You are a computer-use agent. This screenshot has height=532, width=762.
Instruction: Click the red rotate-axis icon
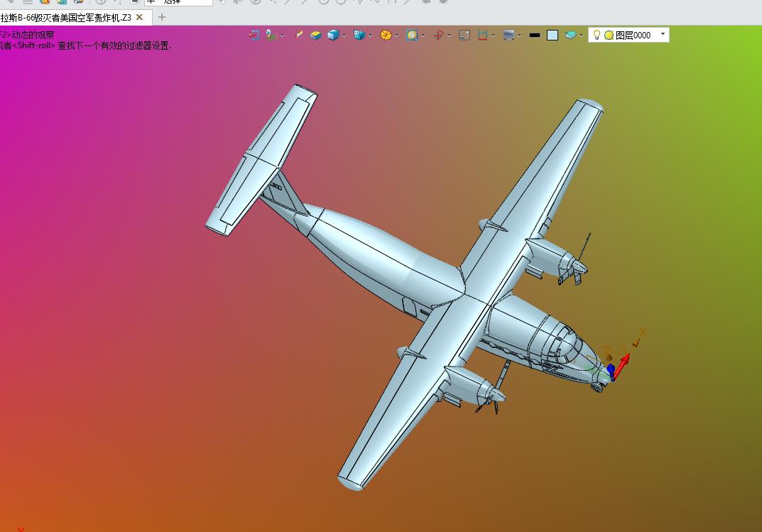coord(438,35)
